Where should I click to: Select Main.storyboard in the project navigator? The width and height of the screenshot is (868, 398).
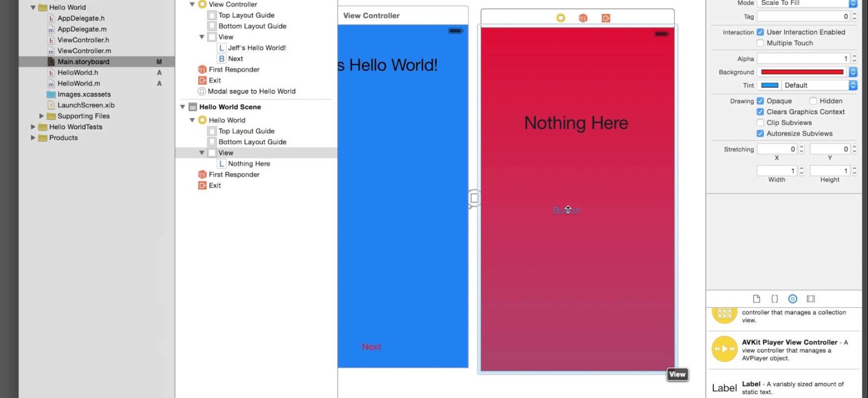pyautogui.click(x=83, y=62)
